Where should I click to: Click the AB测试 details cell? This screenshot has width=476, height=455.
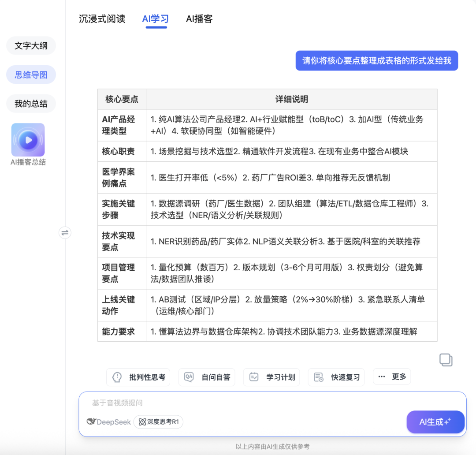pyautogui.click(x=291, y=305)
